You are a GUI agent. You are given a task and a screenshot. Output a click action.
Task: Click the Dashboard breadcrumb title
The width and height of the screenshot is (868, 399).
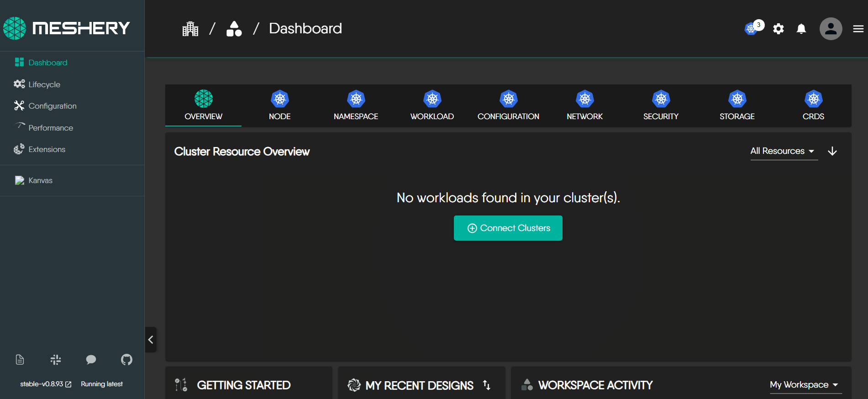tap(305, 28)
